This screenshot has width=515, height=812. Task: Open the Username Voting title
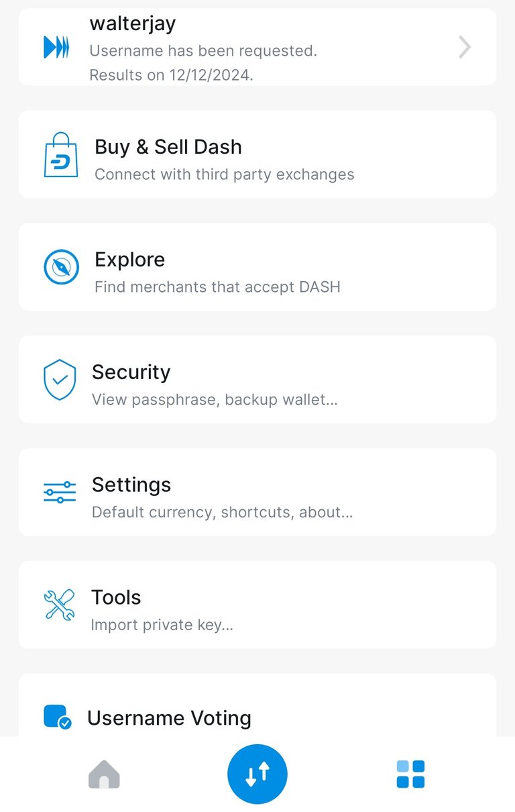coord(170,718)
